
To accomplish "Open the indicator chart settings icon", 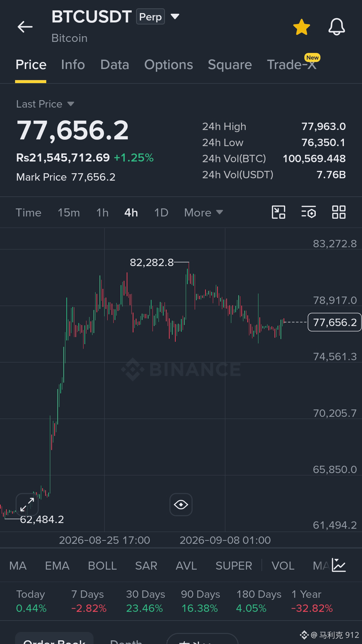I will point(339,565).
